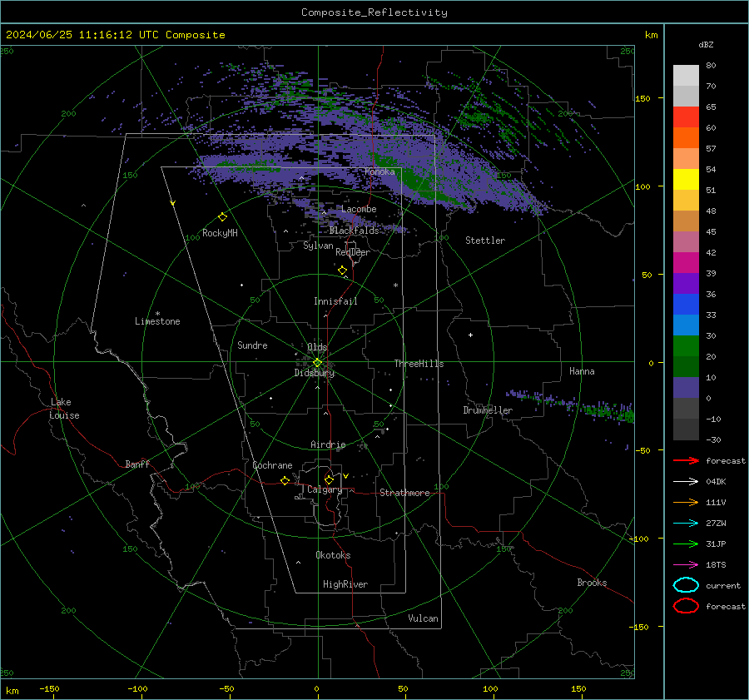749x700 pixels.
Task: Choose the blue 36-33 dBZ color swatch
Action: click(x=686, y=305)
